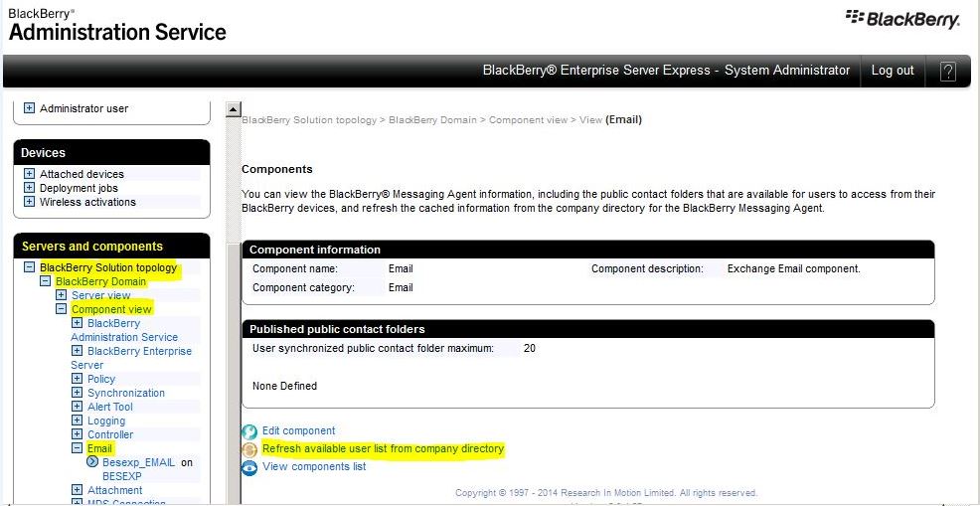Open Deployment jobs
The image size is (980, 506).
pos(79,188)
